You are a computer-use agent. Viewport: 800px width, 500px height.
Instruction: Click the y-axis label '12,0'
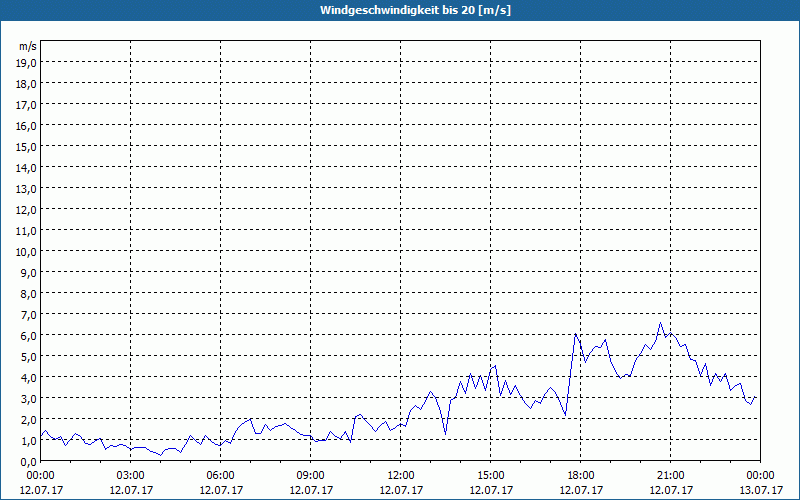(x=28, y=210)
